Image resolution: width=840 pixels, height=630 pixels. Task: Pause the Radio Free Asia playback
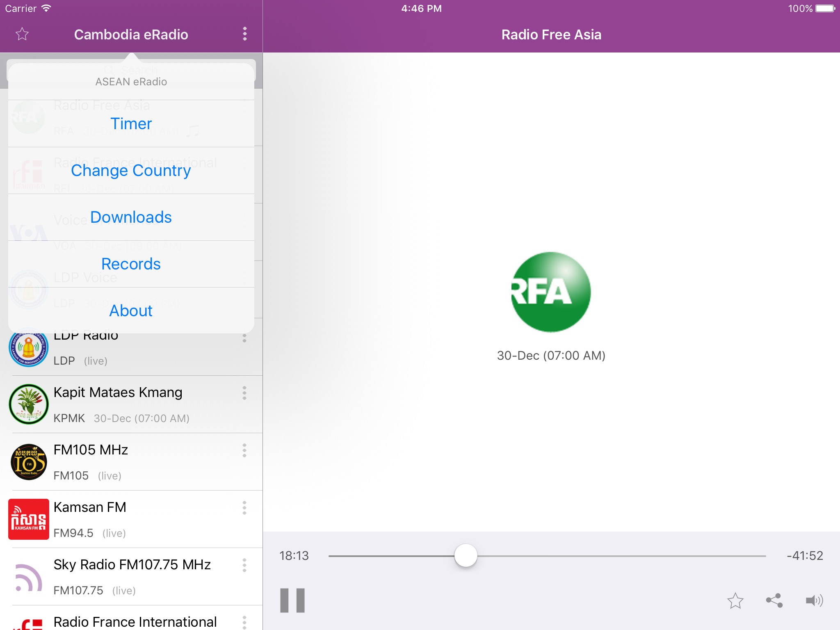(292, 600)
